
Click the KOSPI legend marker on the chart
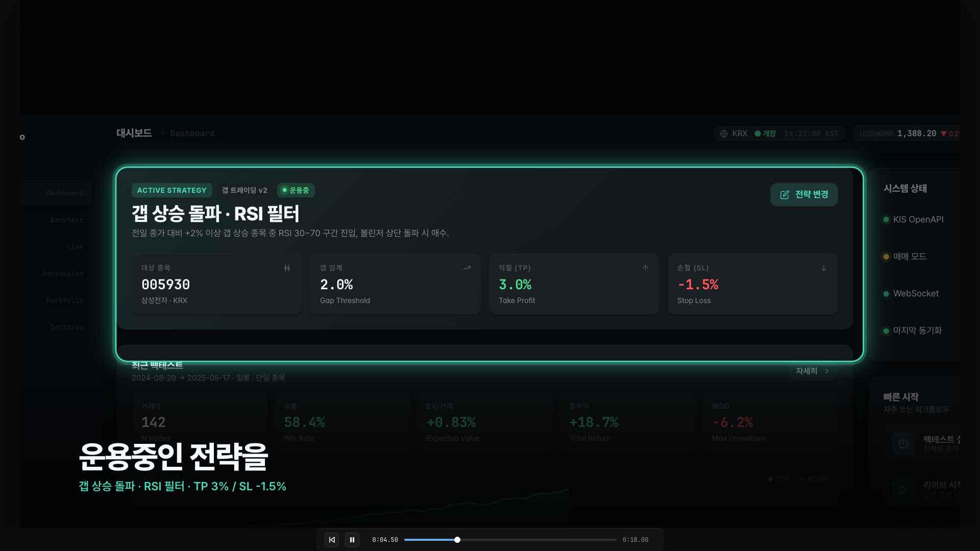(x=801, y=479)
